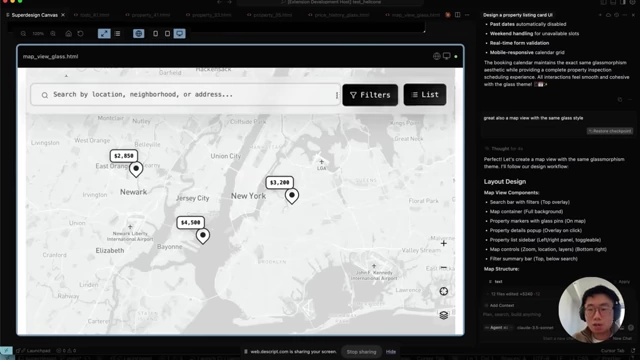Click Hide link in sharing bar

[x=391, y=352]
